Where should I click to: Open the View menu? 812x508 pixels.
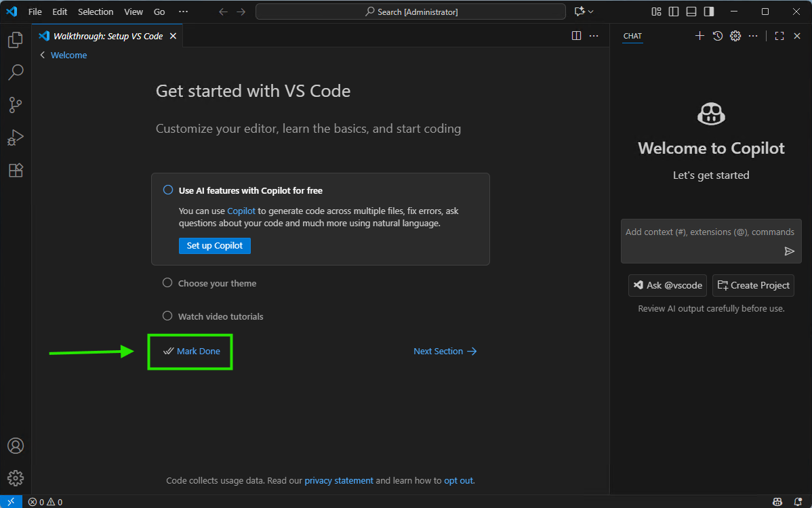point(134,12)
